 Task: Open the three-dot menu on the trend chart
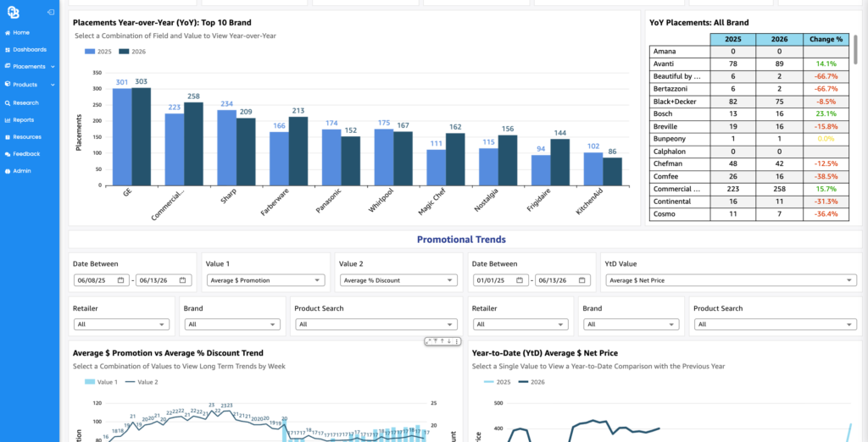(457, 341)
